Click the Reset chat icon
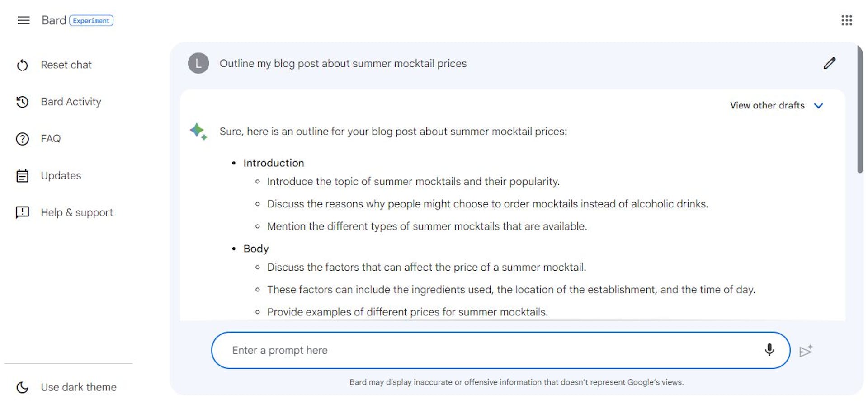Viewport: 868px width, 404px height. (x=23, y=65)
